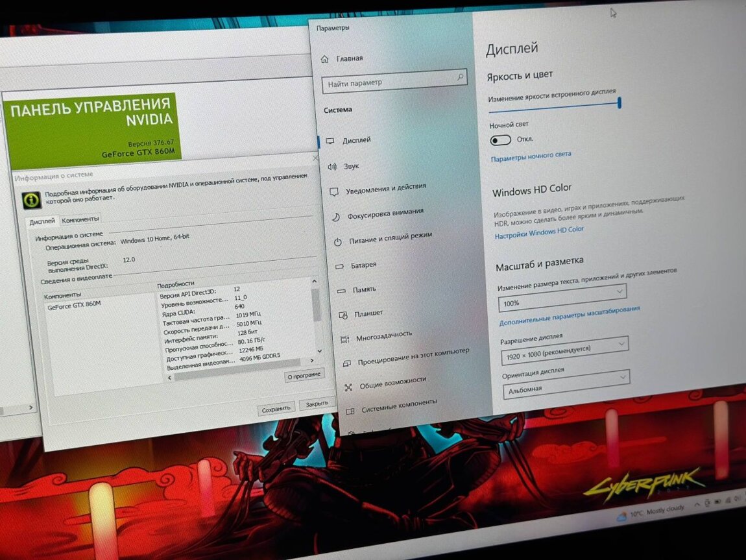Show hidden tray icons chevron

[x=696, y=503]
